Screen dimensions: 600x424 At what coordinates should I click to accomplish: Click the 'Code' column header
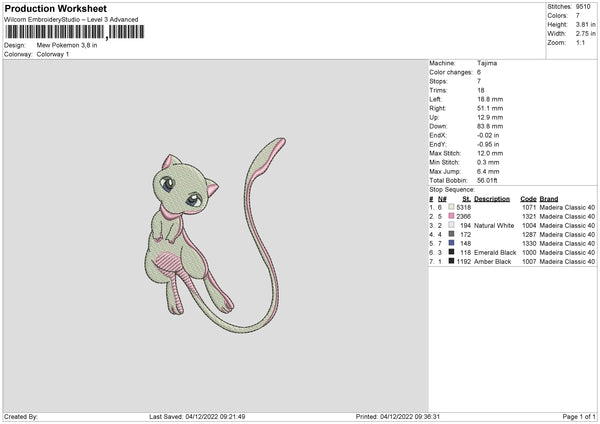[528, 199]
